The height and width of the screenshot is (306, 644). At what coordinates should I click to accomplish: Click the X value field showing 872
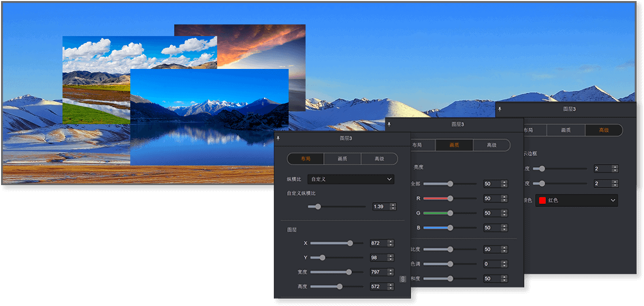pos(378,243)
